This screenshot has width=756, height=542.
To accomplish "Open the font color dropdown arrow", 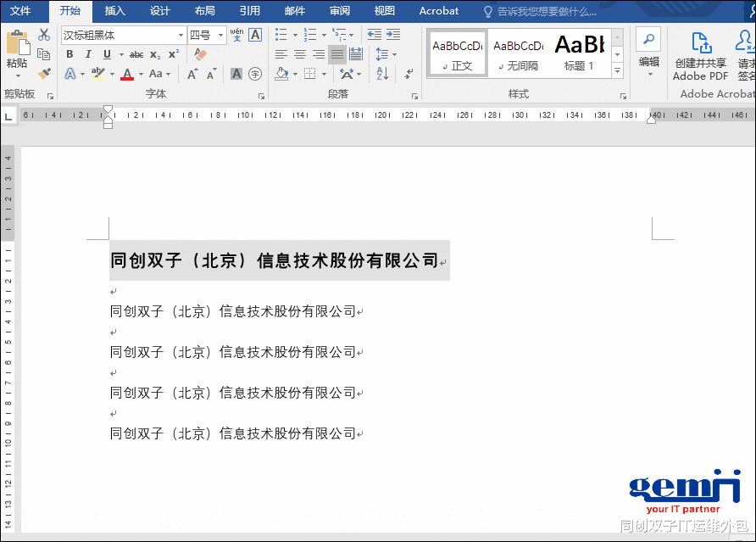I will click(x=140, y=74).
